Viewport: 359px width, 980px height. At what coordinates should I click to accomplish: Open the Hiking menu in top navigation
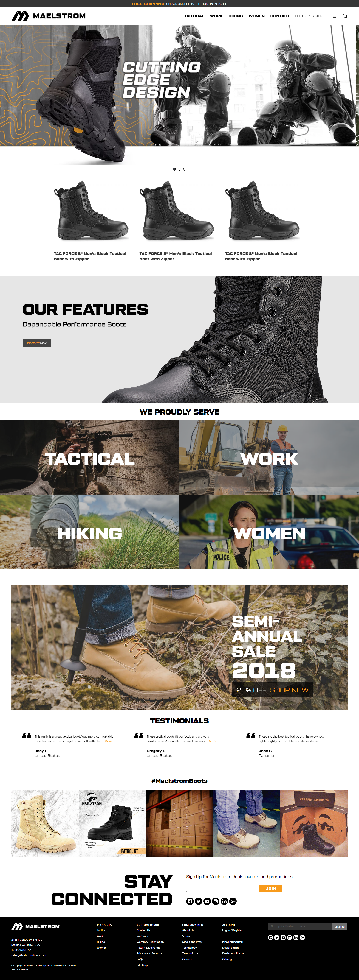click(x=236, y=16)
